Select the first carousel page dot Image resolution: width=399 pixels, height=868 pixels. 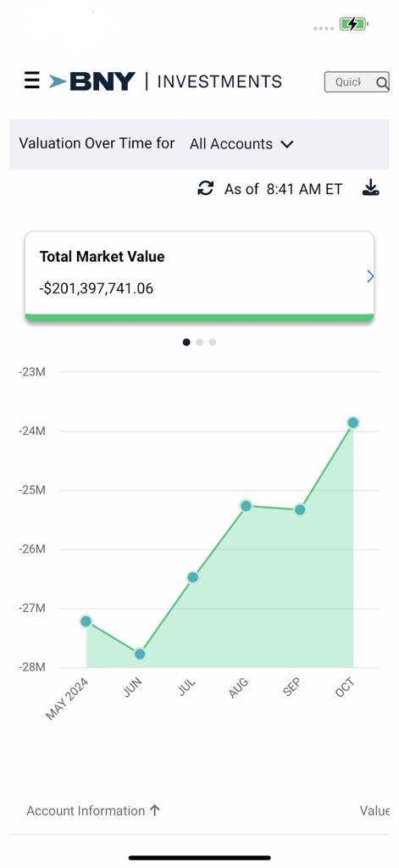[186, 342]
